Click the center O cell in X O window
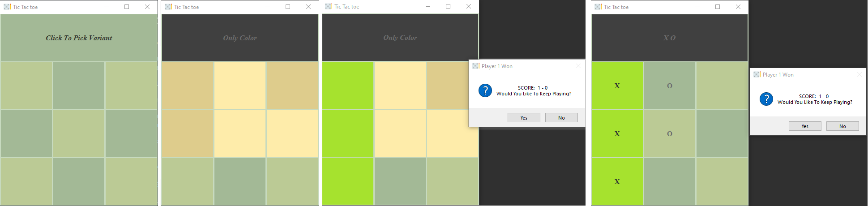Viewport: 868px width, 206px height. [670, 133]
